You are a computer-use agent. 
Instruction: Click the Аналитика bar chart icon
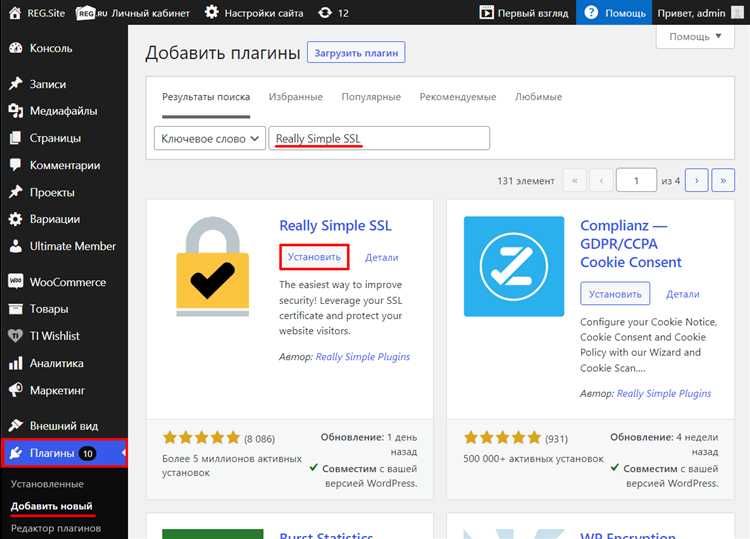16,363
